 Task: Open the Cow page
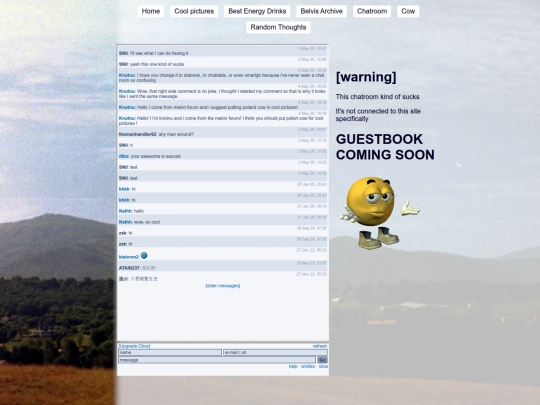click(x=408, y=11)
